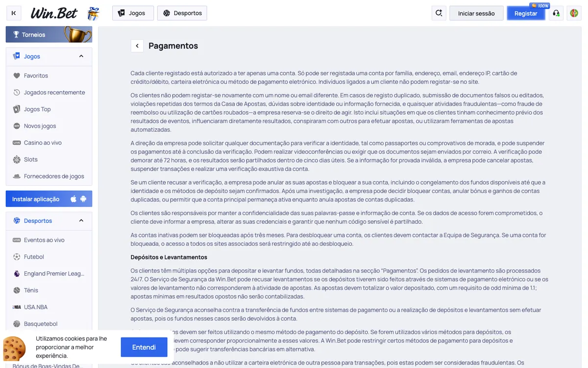Click the live icon beside Casino ao vivo

click(17, 142)
